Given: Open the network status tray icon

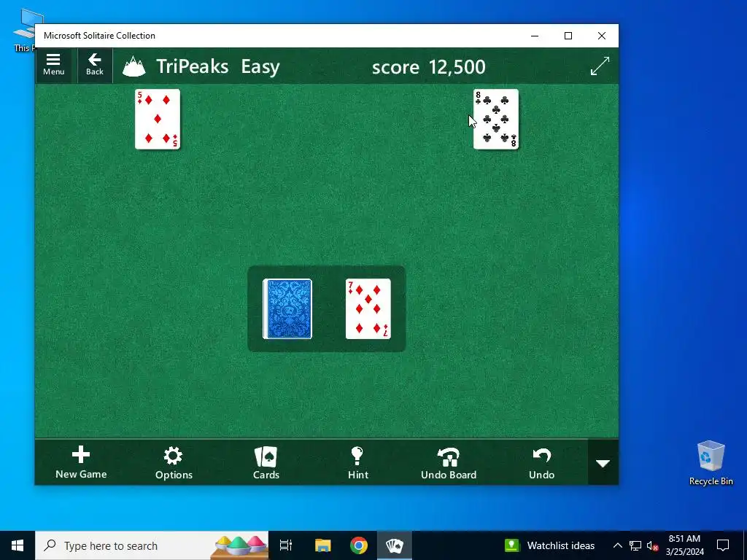Looking at the screenshot, I should click(635, 545).
